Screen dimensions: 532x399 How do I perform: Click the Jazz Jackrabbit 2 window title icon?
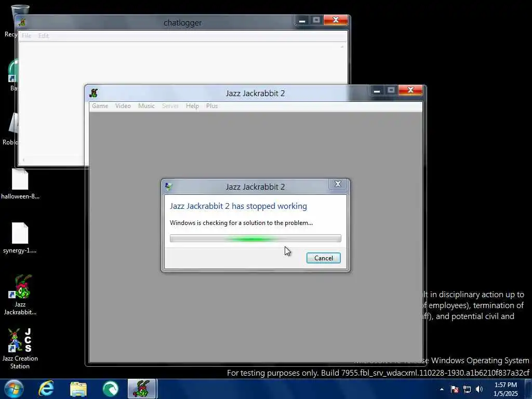tap(94, 93)
